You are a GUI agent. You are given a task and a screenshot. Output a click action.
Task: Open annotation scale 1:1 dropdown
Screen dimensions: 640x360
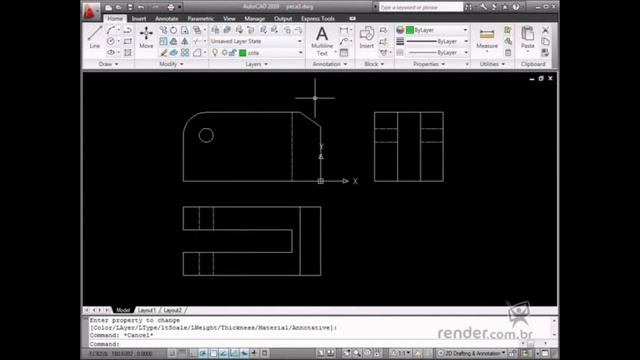(x=400, y=353)
